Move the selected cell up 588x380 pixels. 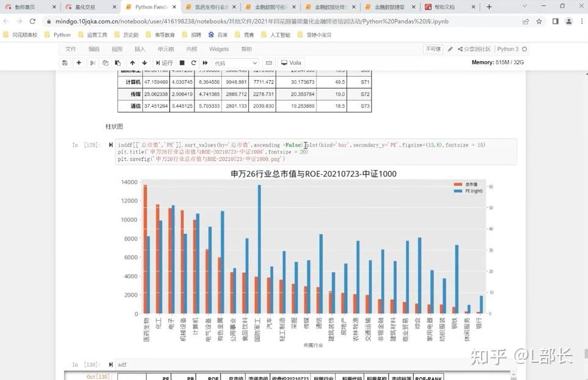(133, 62)
